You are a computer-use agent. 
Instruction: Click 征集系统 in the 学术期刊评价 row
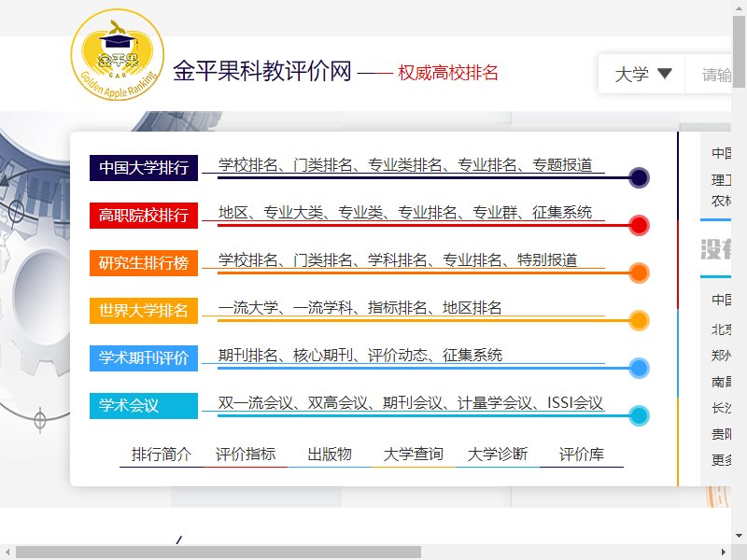[x=472, y=356]
